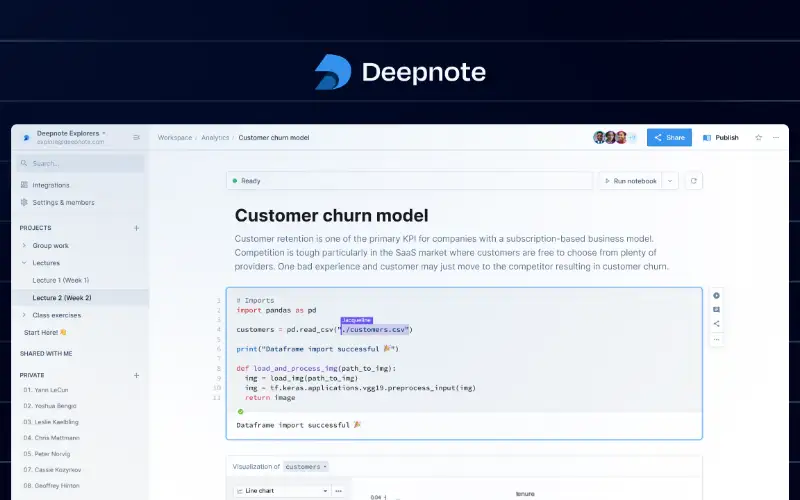Click the blue Share button
The width and height of the screenshot is (800, 500).
[x=669, y=137]
